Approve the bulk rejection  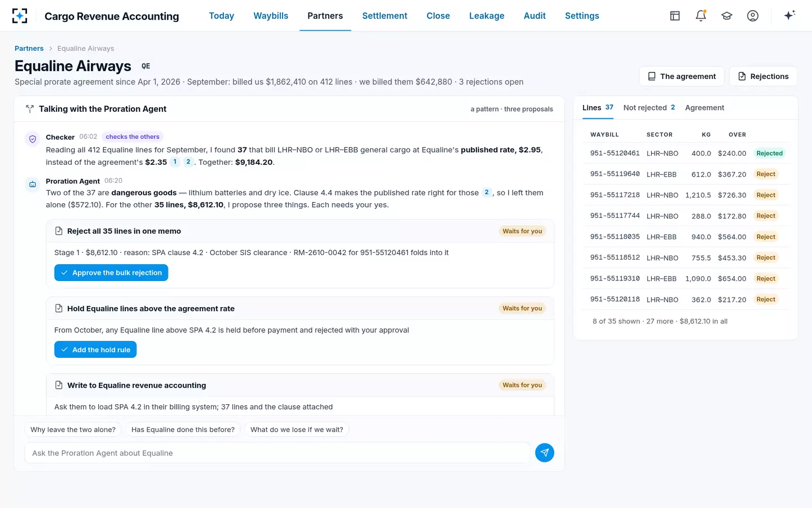[111, 273]
